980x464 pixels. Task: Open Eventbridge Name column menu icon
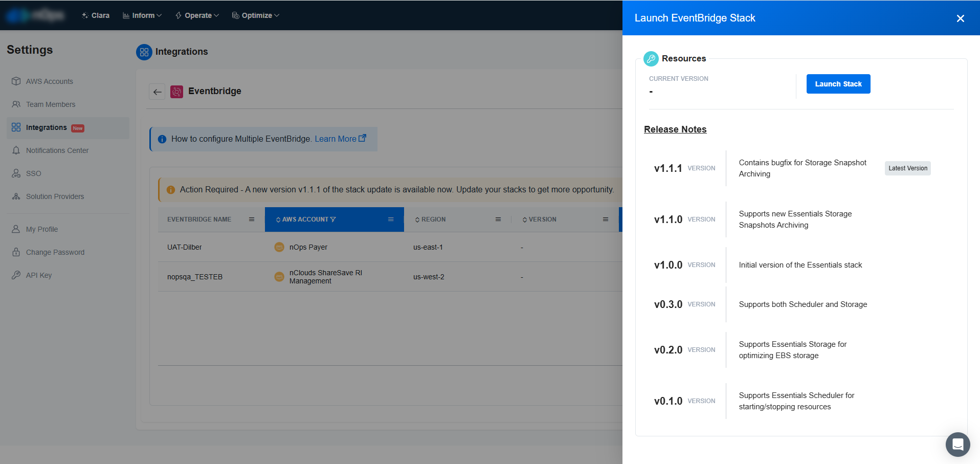click(252, 219)
